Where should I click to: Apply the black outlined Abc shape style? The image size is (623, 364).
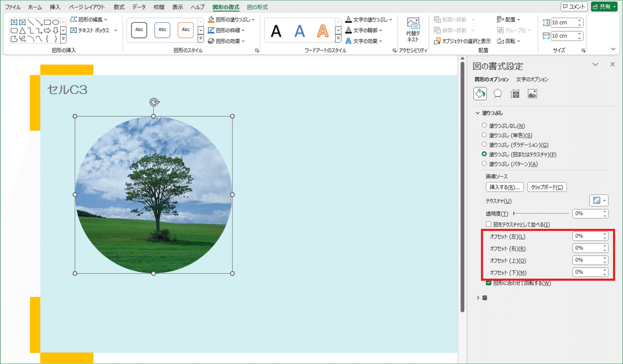coord(139,30)
